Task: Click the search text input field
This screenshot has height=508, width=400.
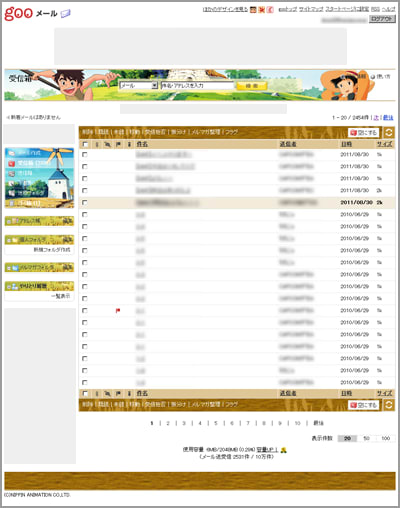Action: coord(197,86)
